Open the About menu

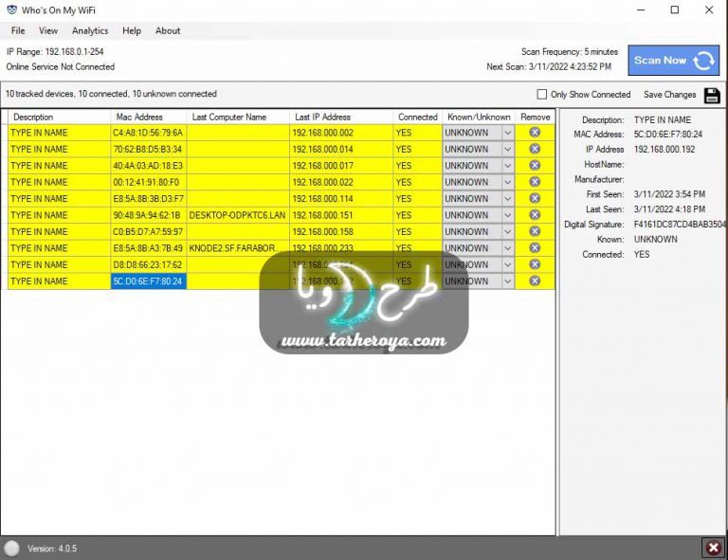[x=168, y=30]
